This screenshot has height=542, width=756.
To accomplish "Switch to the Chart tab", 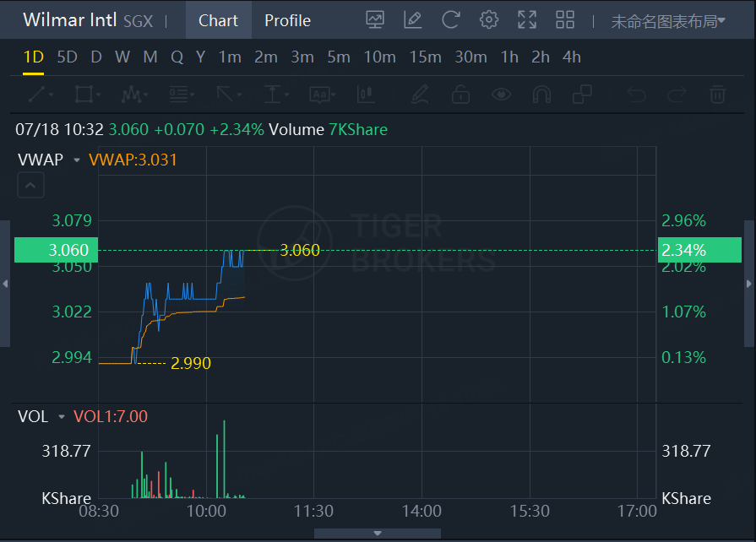I will click(219, 20).
